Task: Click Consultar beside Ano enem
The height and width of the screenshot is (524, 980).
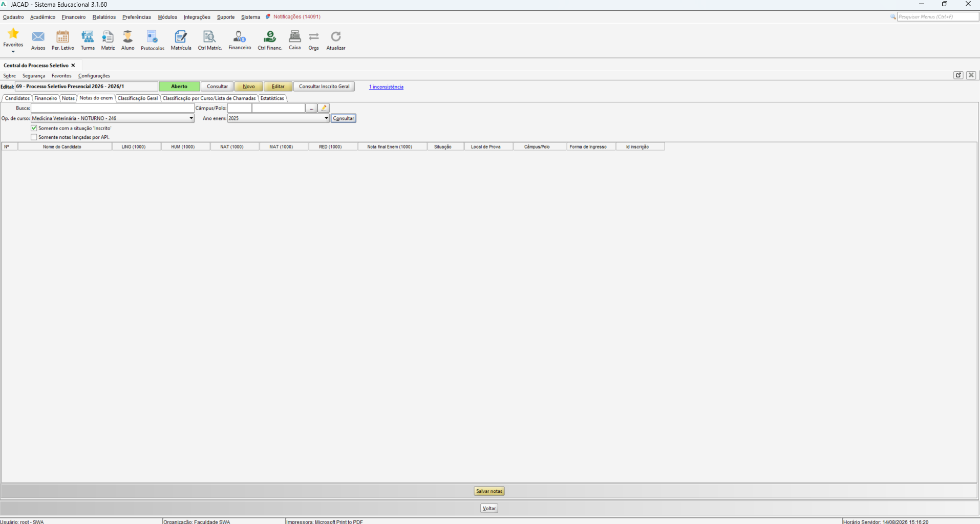Action: point(343,118)
